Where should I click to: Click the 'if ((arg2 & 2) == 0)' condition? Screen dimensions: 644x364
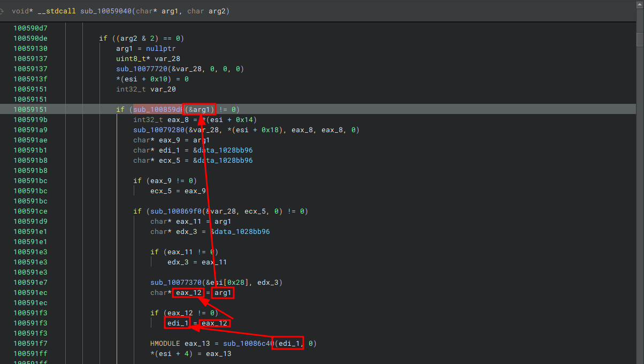click(142, 39)
